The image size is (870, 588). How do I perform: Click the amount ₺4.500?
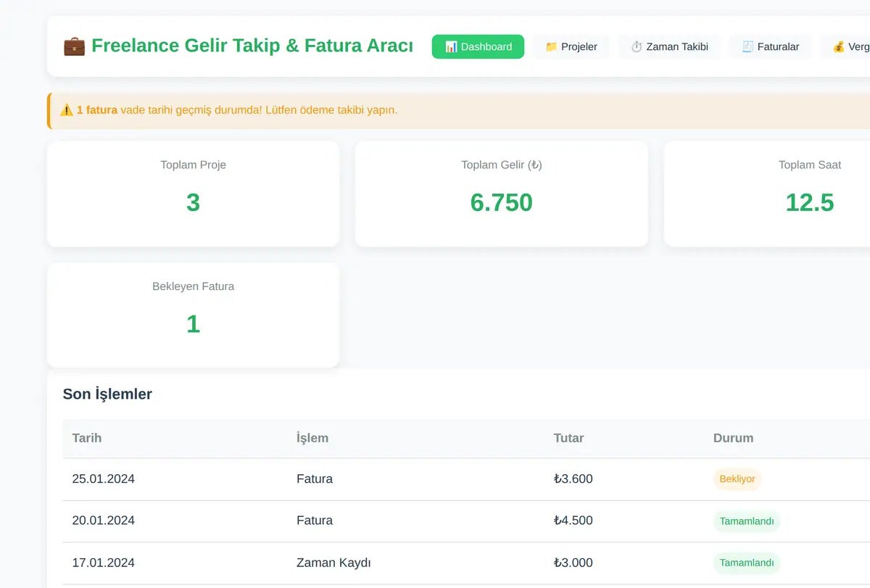573,521
